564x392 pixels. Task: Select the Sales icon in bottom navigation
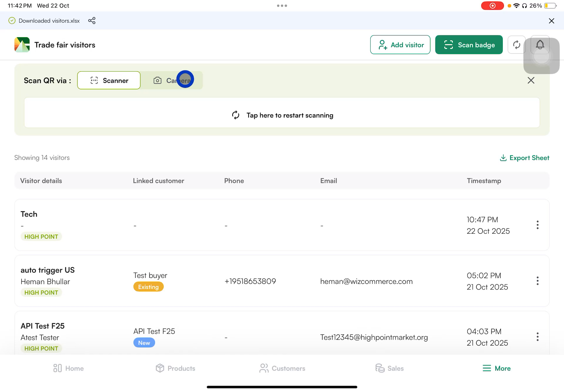pyautogui.click(x=380, y=368)
